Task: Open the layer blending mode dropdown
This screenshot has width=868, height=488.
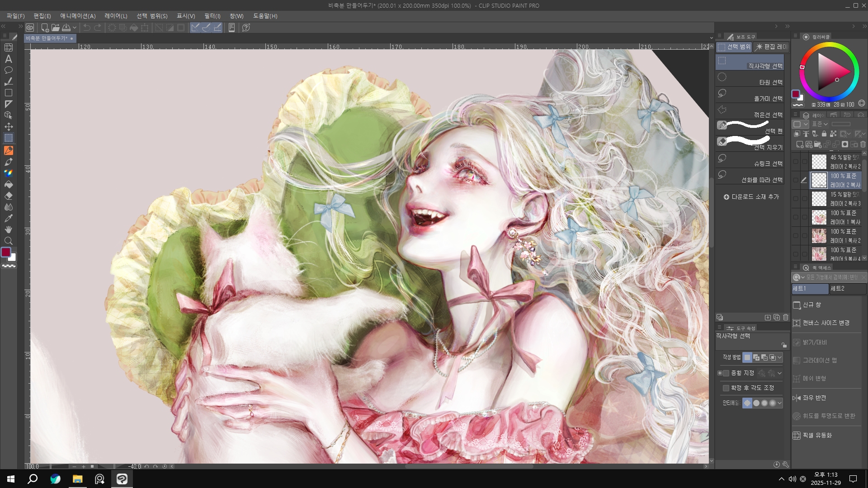Action: coord(820,124)
